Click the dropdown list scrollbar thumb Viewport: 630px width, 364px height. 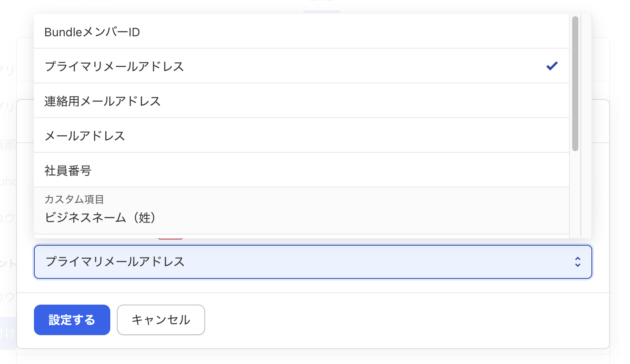coord(575,83)
